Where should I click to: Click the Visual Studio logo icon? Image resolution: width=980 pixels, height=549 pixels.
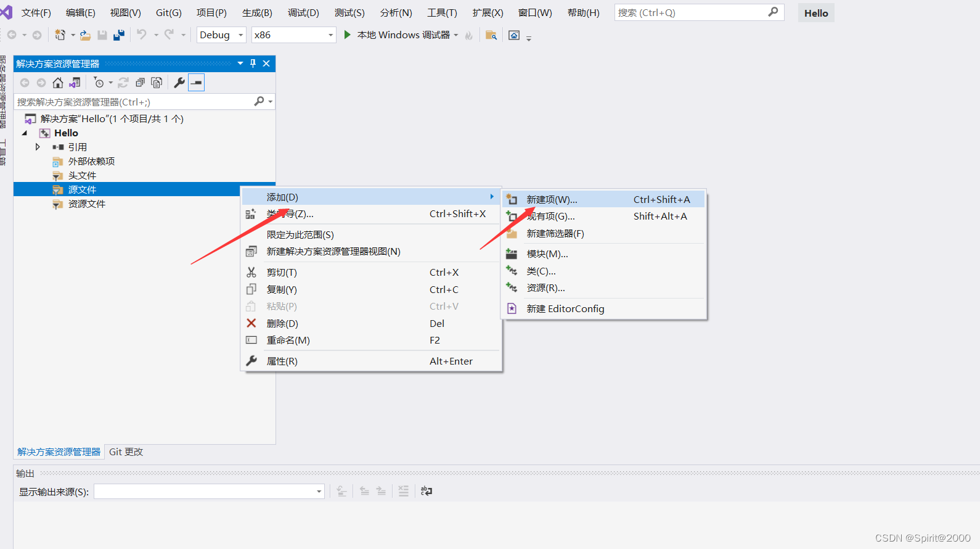(6, 12)
